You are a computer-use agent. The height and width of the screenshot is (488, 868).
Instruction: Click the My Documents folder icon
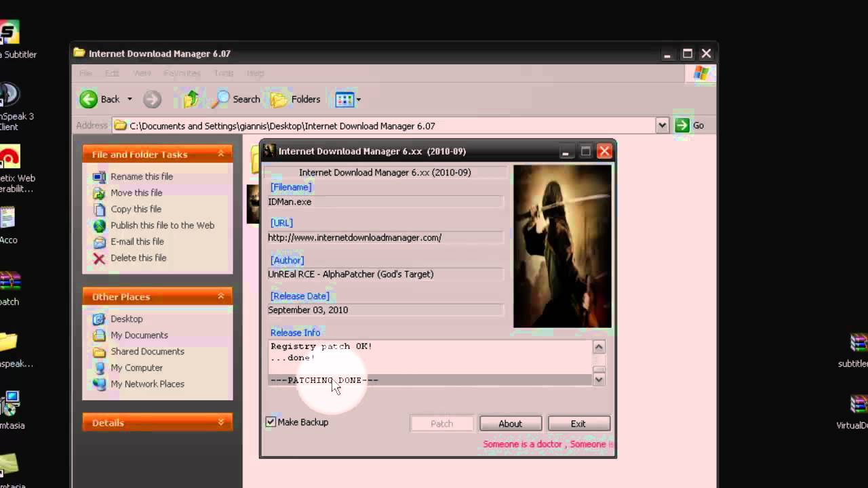pos(100,335)
